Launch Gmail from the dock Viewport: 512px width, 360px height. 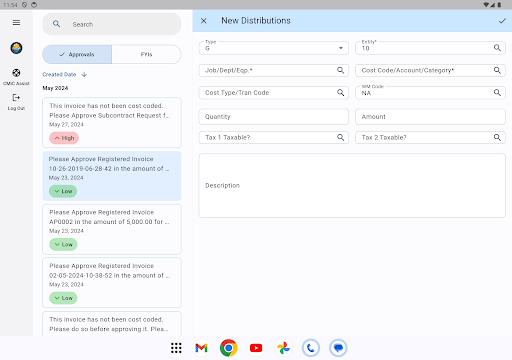(x=201, y=348)
